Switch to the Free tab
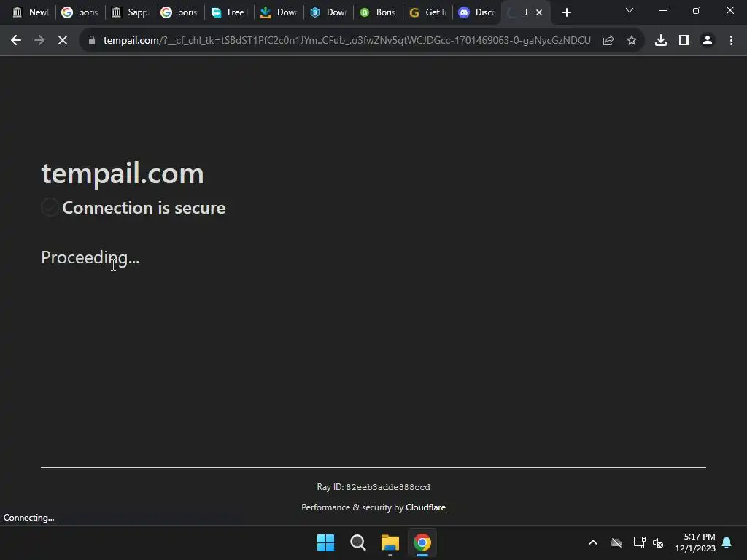Viewport: 747px width, 560px height. tap(228, 12)
